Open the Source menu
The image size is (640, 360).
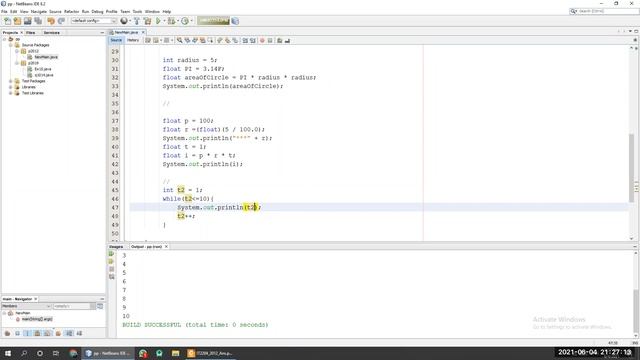coord(55,11)
